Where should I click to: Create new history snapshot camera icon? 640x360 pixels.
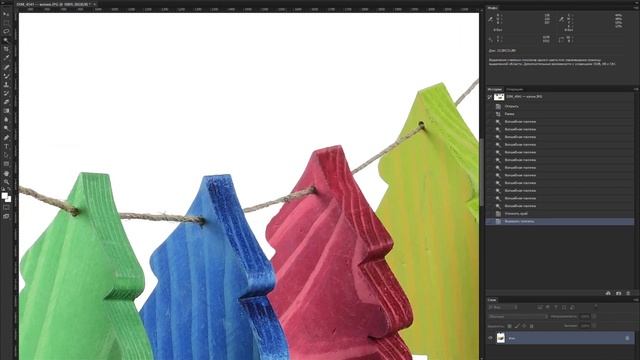point(618,293)
